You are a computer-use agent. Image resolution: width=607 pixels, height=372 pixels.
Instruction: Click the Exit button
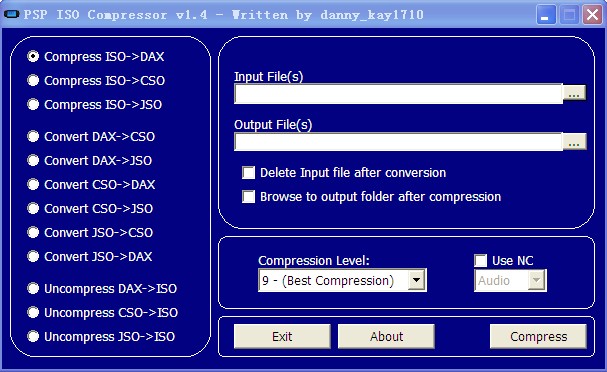282,336
